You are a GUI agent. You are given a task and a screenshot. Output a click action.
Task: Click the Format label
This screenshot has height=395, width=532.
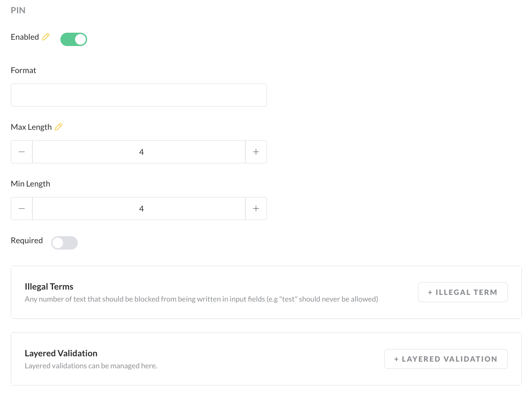coord(23,70)
